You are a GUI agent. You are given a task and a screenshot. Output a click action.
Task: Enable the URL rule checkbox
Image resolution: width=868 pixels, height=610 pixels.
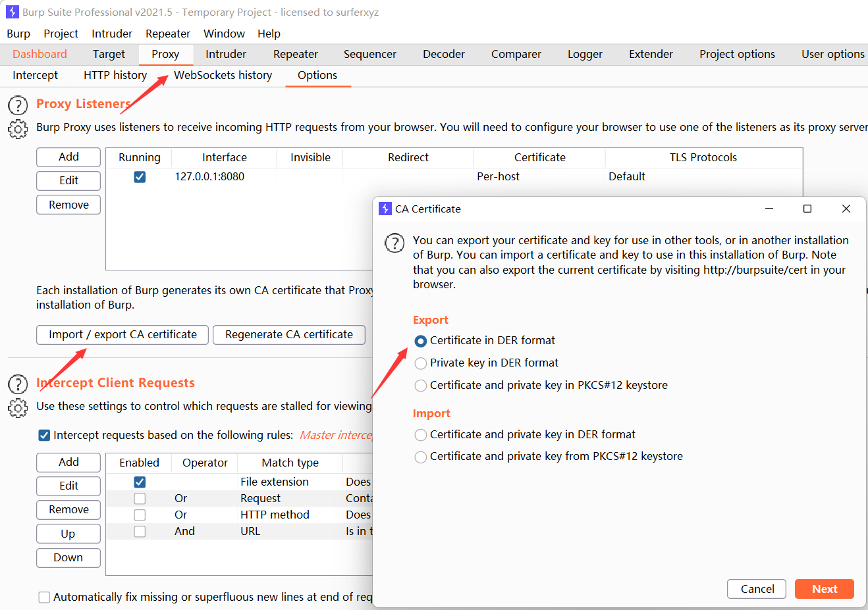140,532
